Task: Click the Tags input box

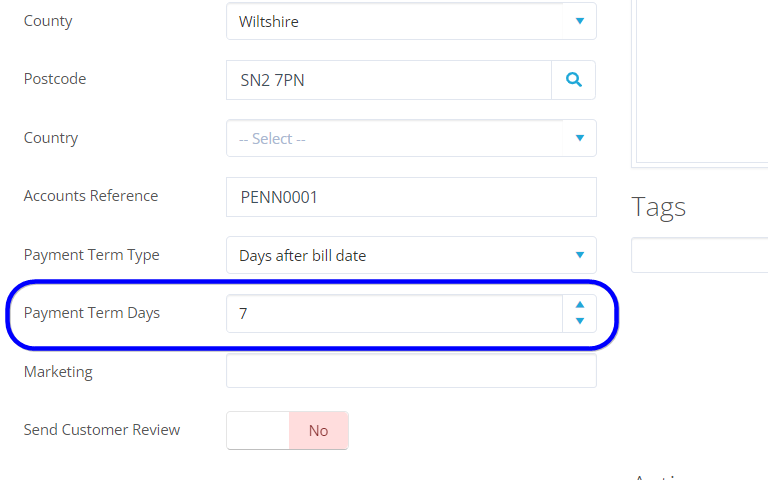Action: 700,255
